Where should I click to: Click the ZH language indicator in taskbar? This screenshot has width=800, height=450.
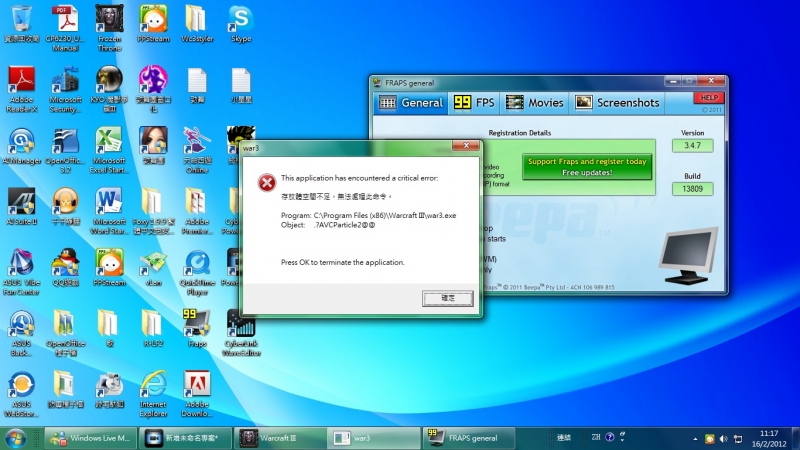595,437
